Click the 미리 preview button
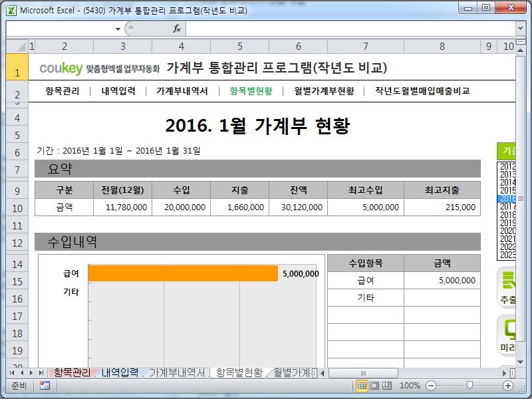 coord(507,336)
